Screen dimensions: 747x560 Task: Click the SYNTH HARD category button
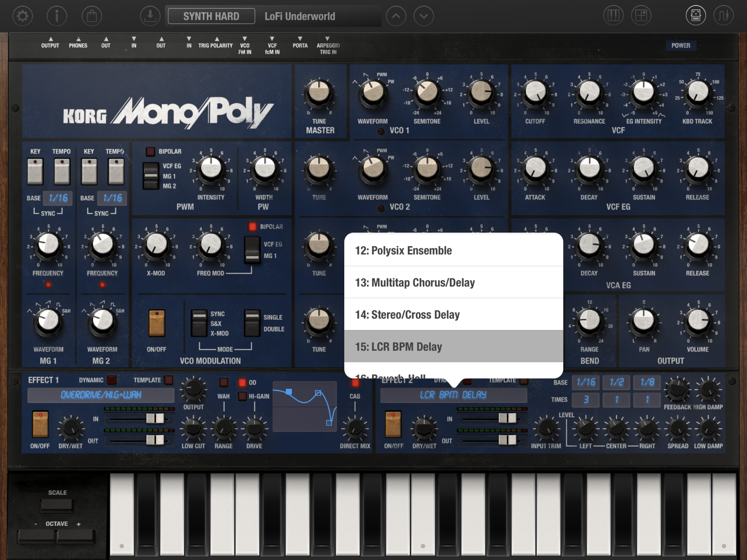coord(211,16)
